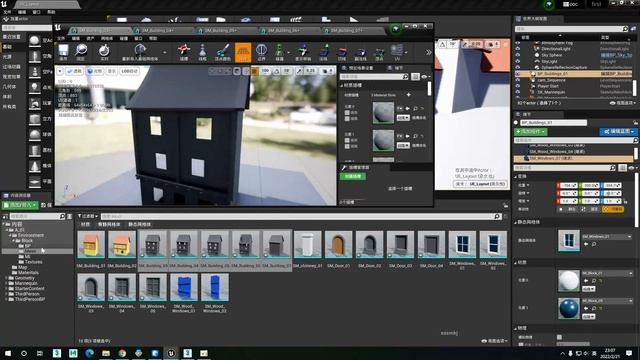
Task: Click the 光照 lit mode viewport button
Action: click(x=94, y=71)
